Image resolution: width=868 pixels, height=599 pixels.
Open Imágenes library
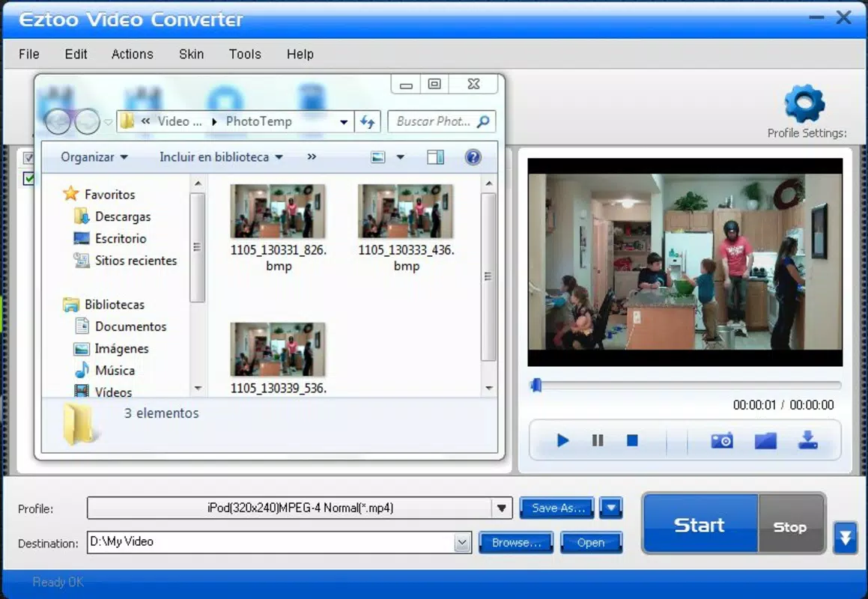pos(121,349)
